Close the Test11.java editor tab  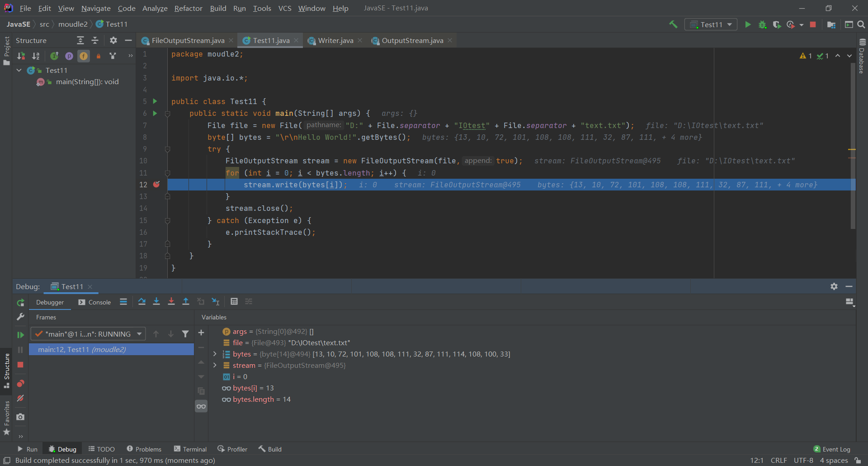tap(297, 40)
